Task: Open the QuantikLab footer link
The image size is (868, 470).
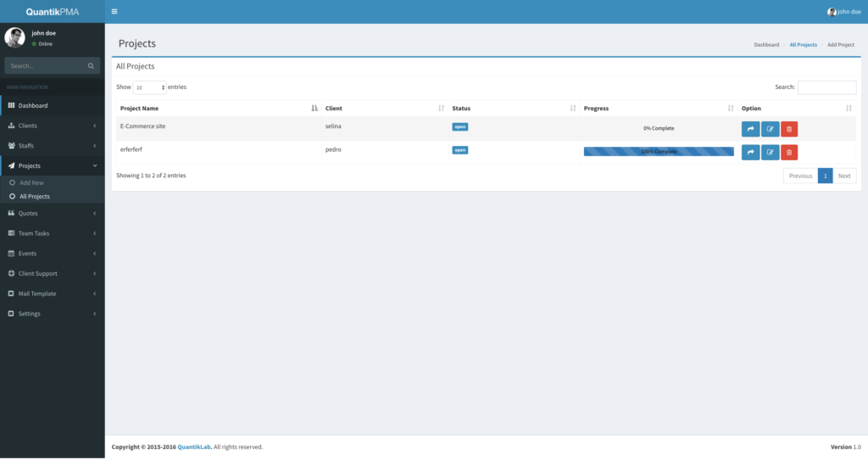Action: click(194, 447)
